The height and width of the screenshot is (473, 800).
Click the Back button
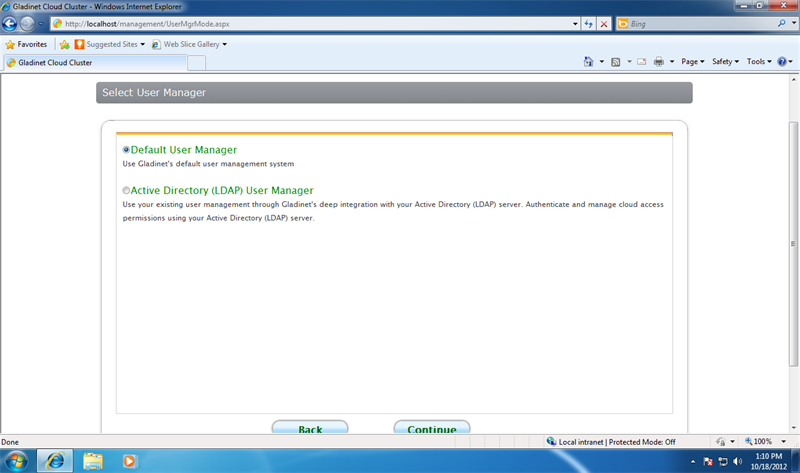pyautogui.click(x=310, y=428)
